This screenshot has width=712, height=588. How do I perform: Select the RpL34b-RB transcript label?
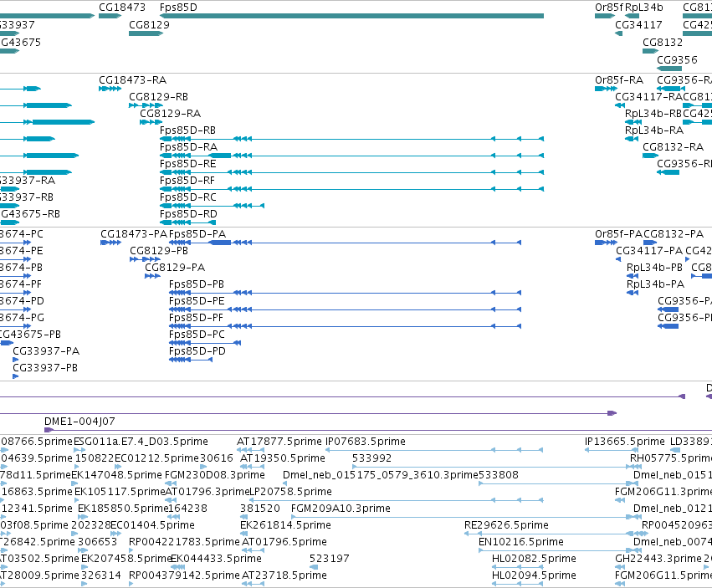pyautogui.click(x=653, y=114)
